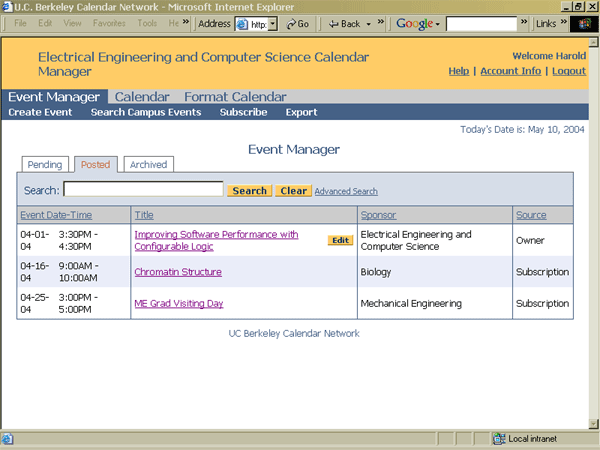Open the Account Info link

coord(511,71)
